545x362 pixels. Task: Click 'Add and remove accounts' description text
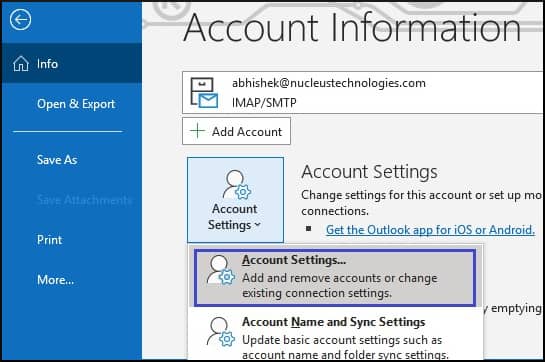(x=340, y=285)
